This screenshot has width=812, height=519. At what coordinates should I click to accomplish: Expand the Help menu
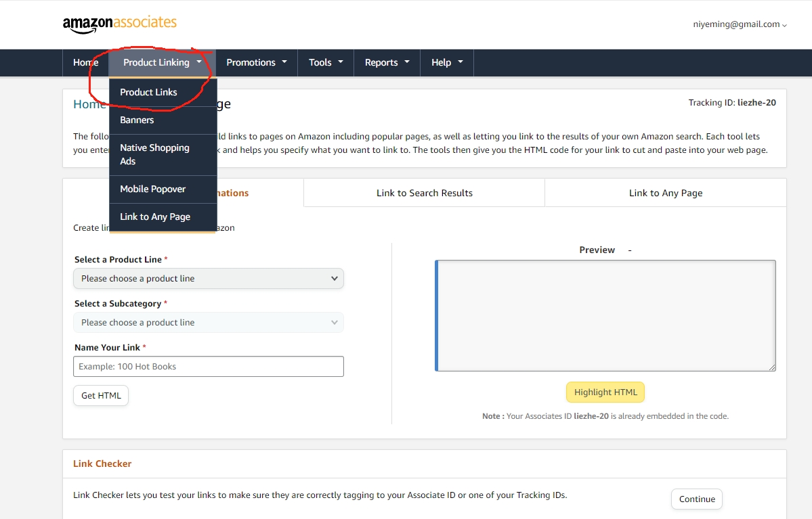point(447,63)
